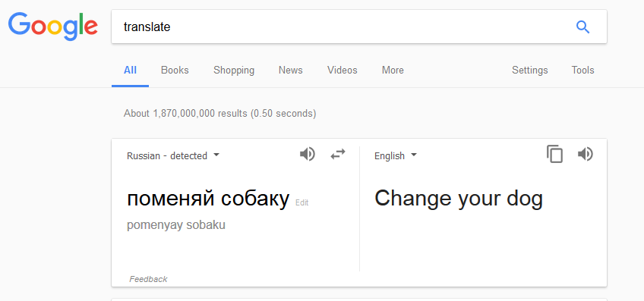Copy the English translation

(x=554, y=154)
